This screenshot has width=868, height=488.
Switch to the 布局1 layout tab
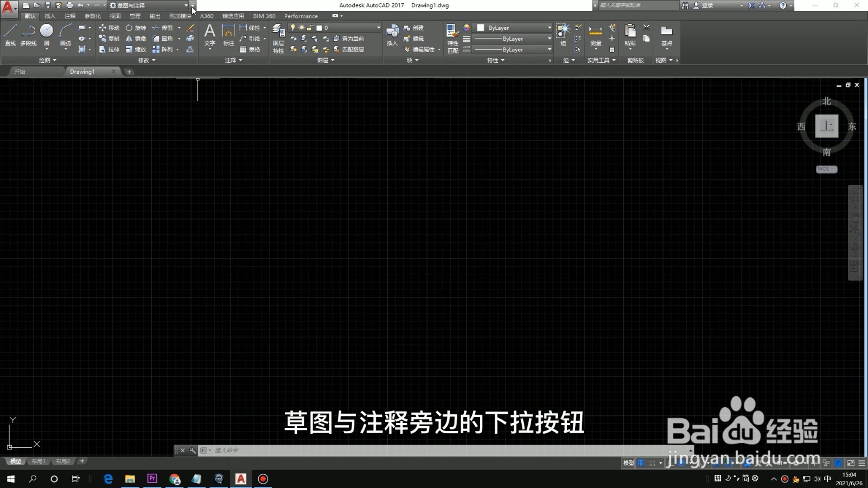[x=39, y=461]
